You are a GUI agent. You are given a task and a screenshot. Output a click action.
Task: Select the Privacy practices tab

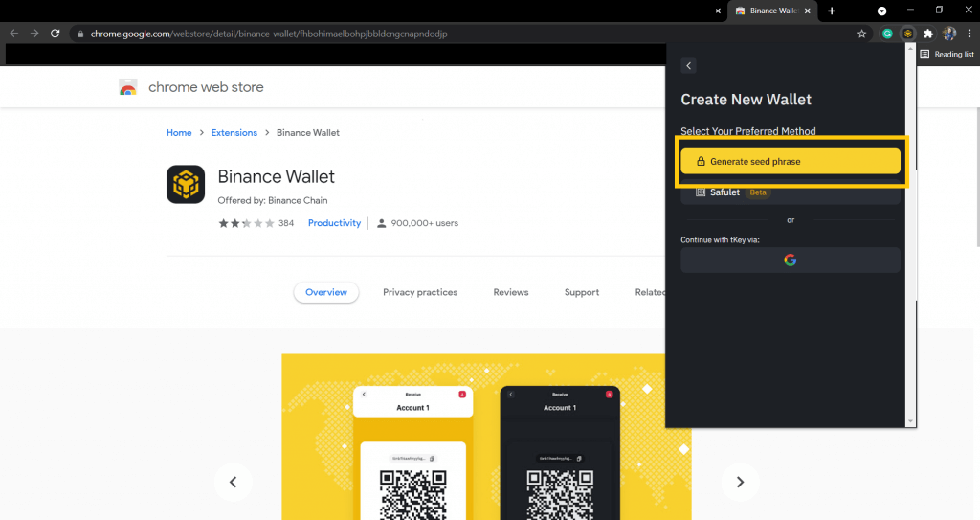click(420, 292)
